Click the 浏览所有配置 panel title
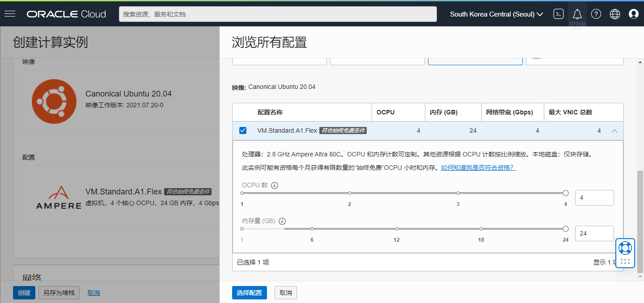This screenshot has width=644, height=303. [269, 42]
